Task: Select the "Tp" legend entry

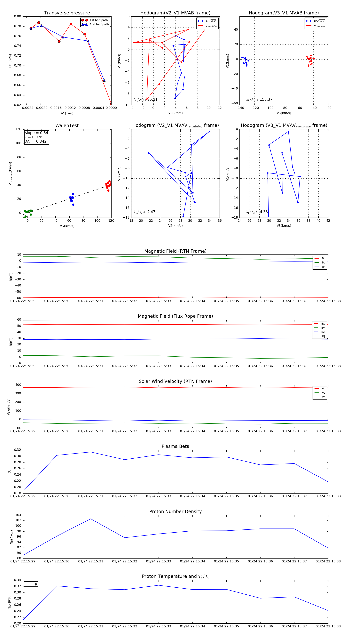Action: tap(31, 584)
